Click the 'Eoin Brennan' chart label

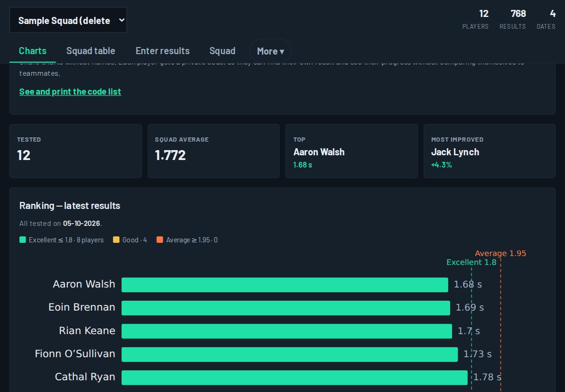pyautogui.click(x=82, y=307)
